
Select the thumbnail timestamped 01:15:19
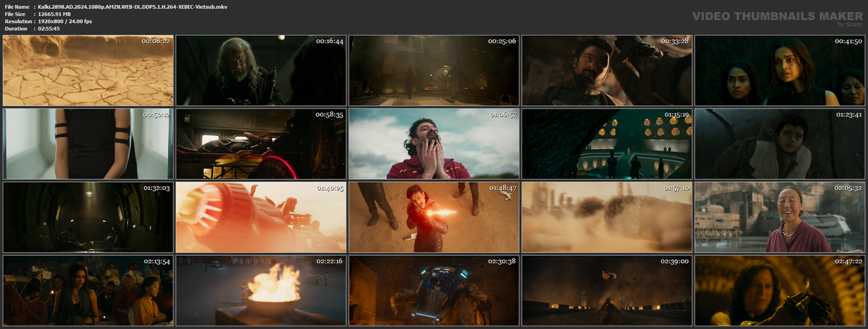pyautogui.click(x=606, y=144)
